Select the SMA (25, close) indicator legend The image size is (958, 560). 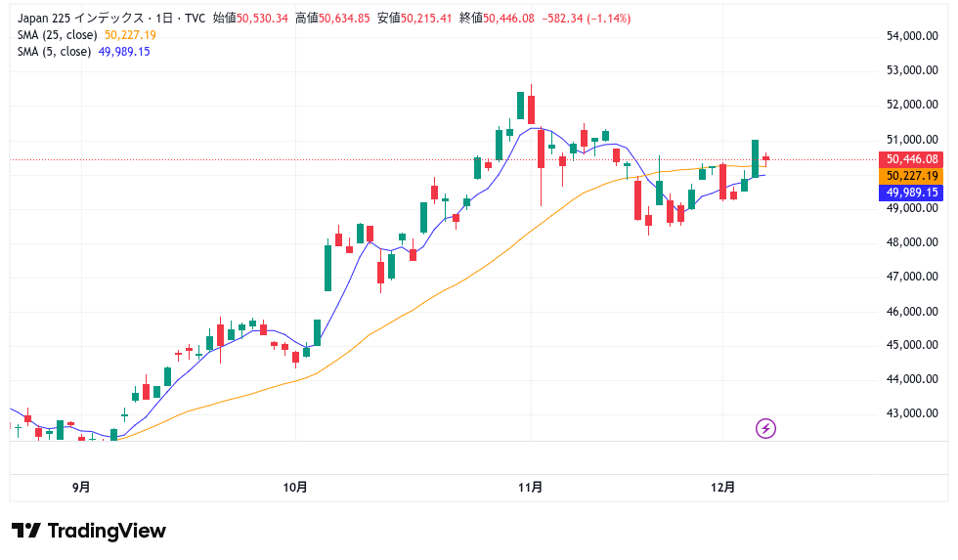(x=58, y=35)
